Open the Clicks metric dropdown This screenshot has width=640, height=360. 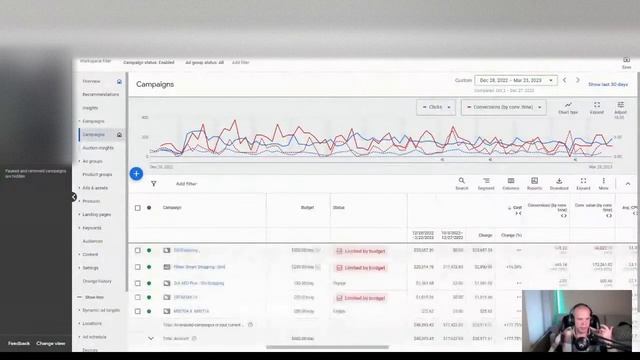(x=436, y=107)
